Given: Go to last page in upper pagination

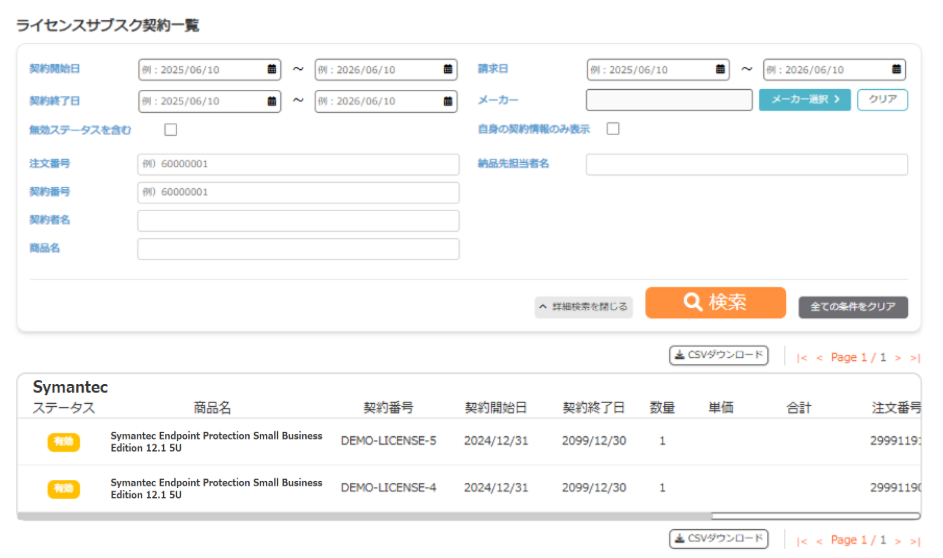Looking at the screenshot, I should [915, 358].
